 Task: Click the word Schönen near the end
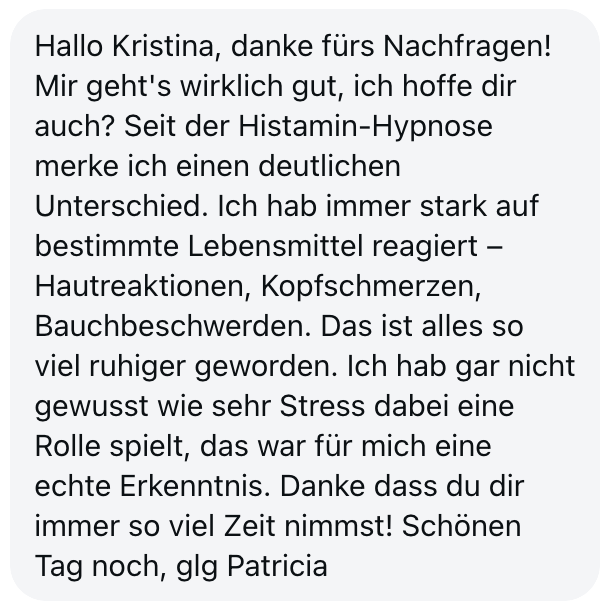pos(461,526)
